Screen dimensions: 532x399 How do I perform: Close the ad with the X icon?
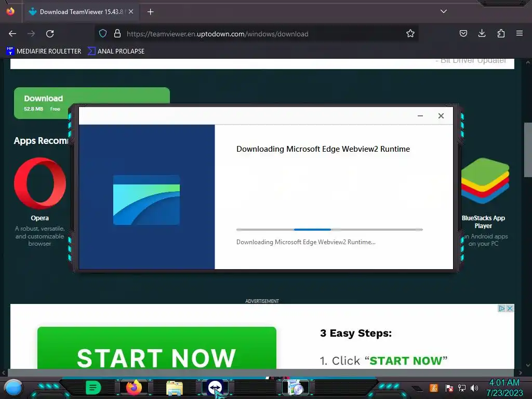[x=510, y=308]
